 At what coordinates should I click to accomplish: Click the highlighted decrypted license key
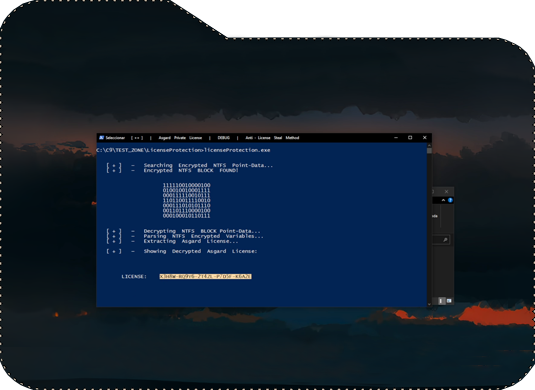pos(205,276)
